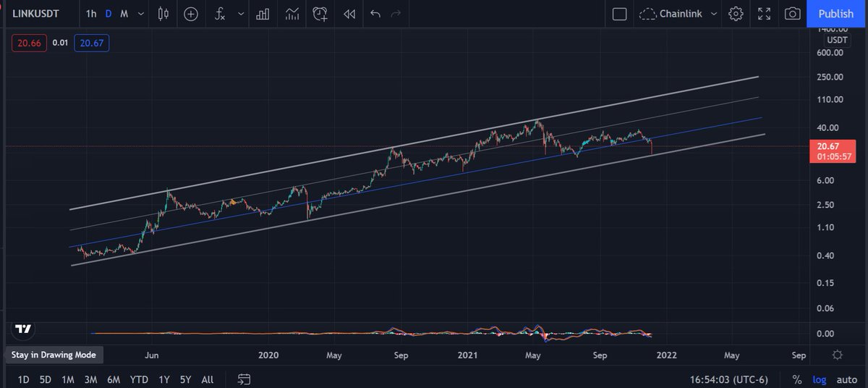The image size is (868, 388).
Task: Toggle the % percent scale
Action: click(x=796, y=379)
